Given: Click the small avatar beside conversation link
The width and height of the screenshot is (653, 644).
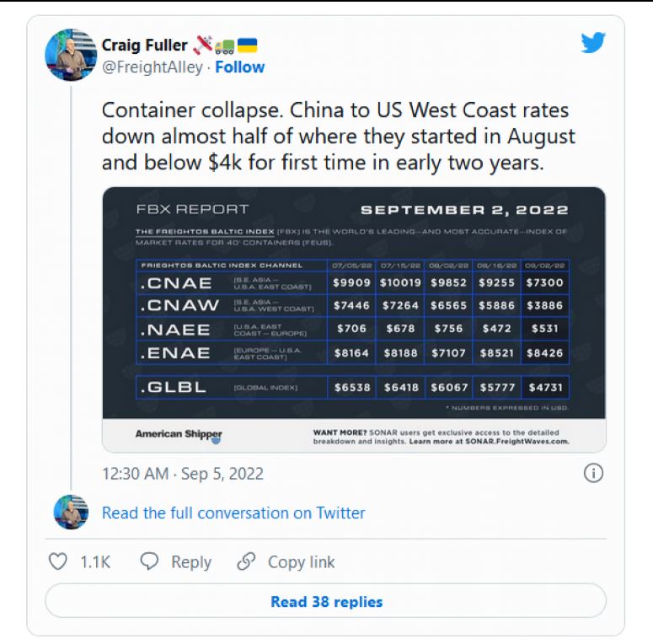Looking at the screenshot, I should [x=71, y=512].
